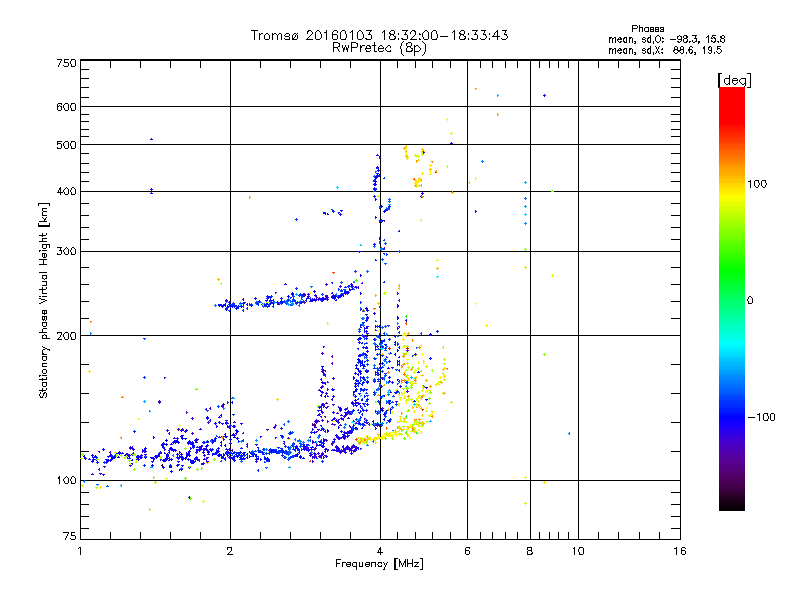
Task: Click the '300' y-axis tick label
Action: (67, 252)
